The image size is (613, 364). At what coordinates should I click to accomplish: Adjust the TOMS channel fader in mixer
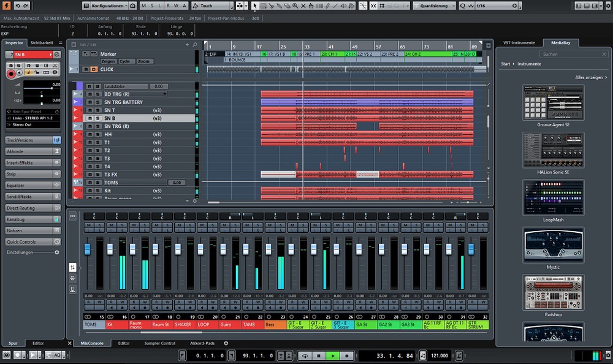(x=87, y=249)
